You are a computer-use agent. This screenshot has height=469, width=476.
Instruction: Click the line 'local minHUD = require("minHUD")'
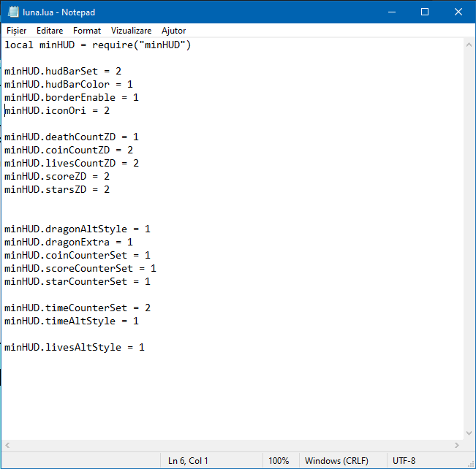(x=98, y=45)
